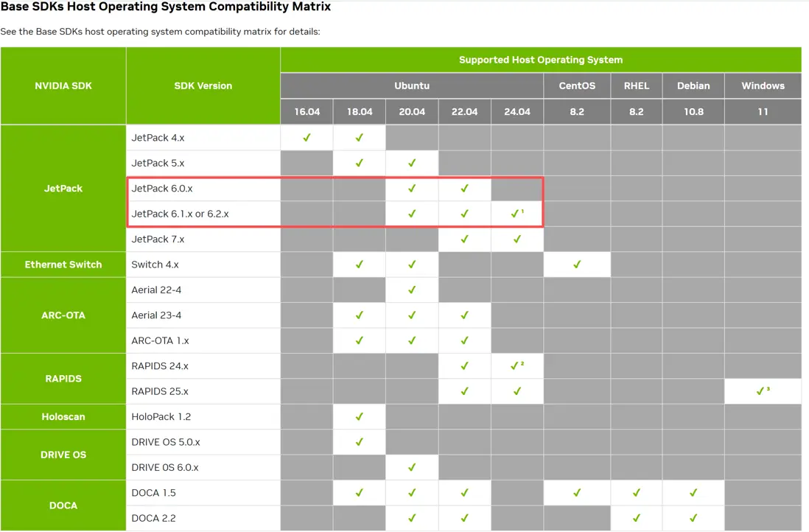The image size is (809, 532).
Task: Select JetPack 6.0.x checkmark under Ubuntu 22.04
Action: coord(464,189)
